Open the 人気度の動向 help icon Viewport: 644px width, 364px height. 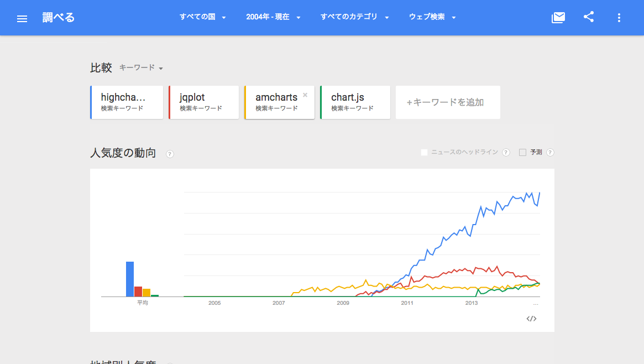click(x=169, y=153)
